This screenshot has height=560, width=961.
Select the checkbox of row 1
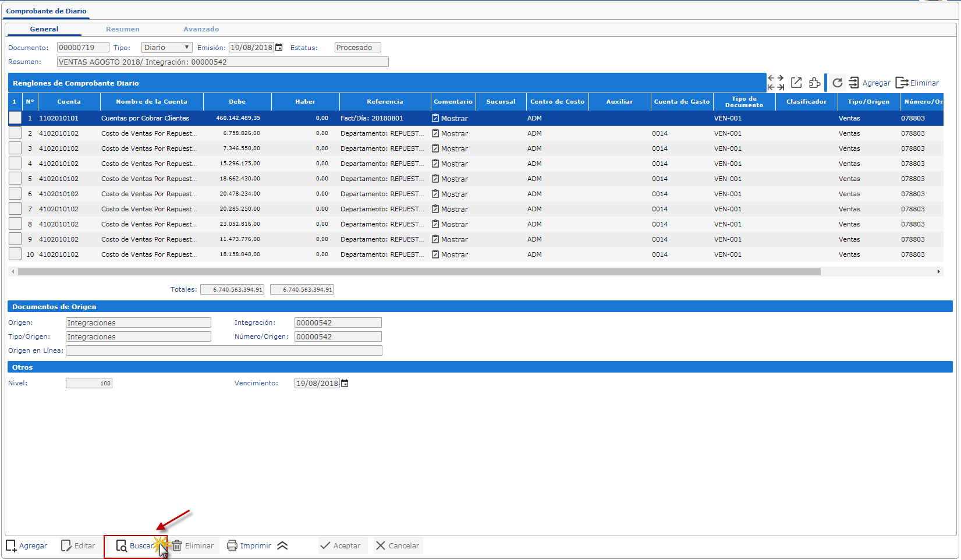pos(15,118)
